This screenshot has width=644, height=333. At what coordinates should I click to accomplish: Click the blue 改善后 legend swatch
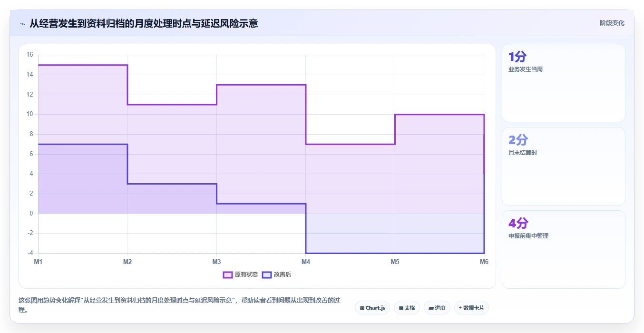coord(267,274)
